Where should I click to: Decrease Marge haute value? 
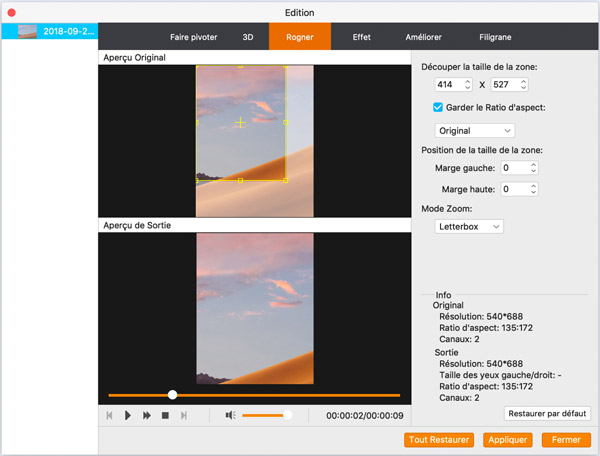pos(533,192)
